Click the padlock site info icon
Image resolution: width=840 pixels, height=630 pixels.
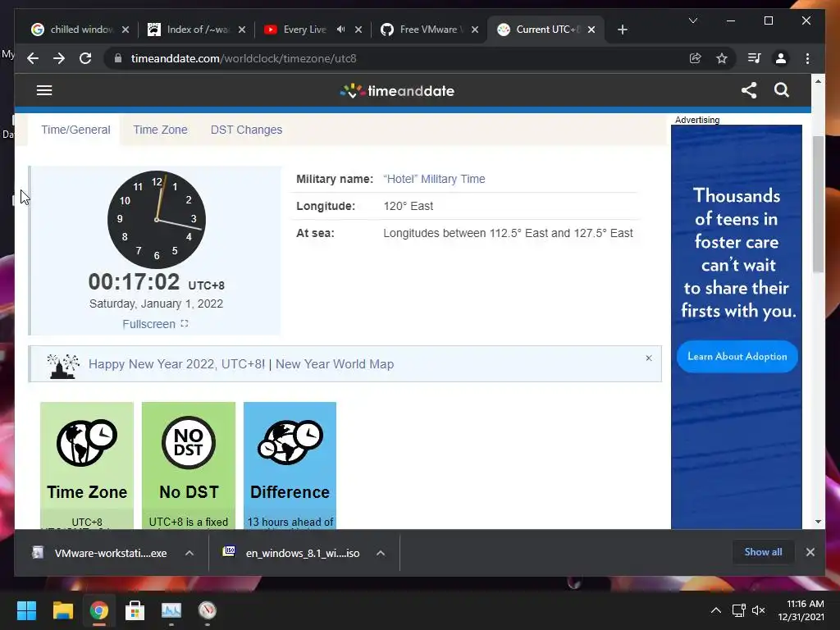tap(118, 58)
